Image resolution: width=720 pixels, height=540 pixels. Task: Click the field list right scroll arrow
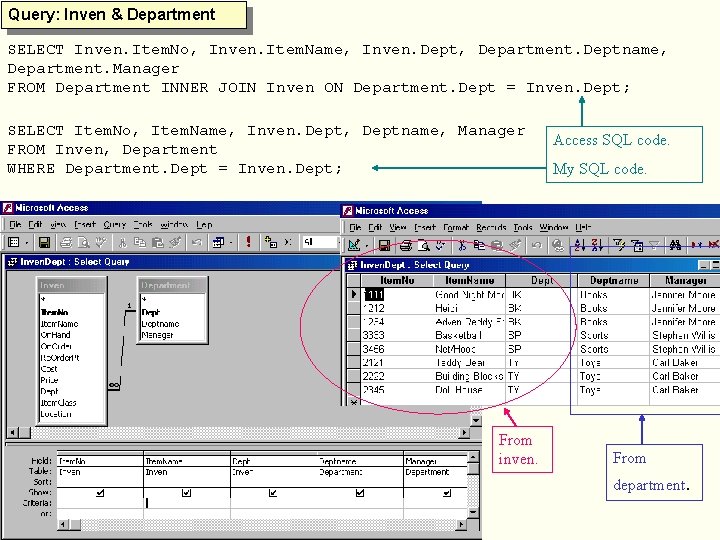(x=465, y=432)
